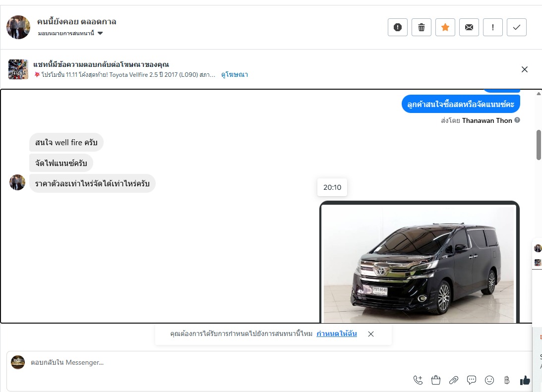The width and height of the screenshot is (542, 392).
Task: Click the คนนี้ยังคอย ตลอดกาล contact name
Action: click(77, 22)
